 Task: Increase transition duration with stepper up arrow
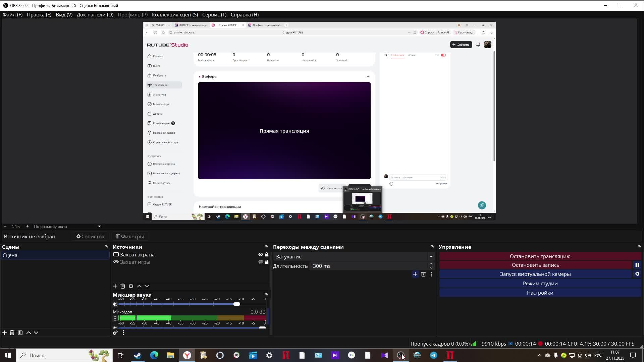pyautogui.click(x=431, y=264)
